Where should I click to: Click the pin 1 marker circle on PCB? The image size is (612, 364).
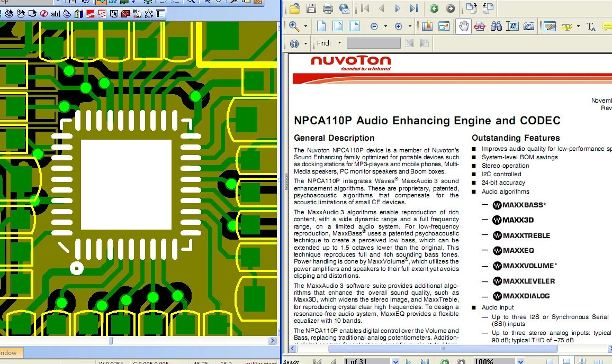click(x=76, y=268)
